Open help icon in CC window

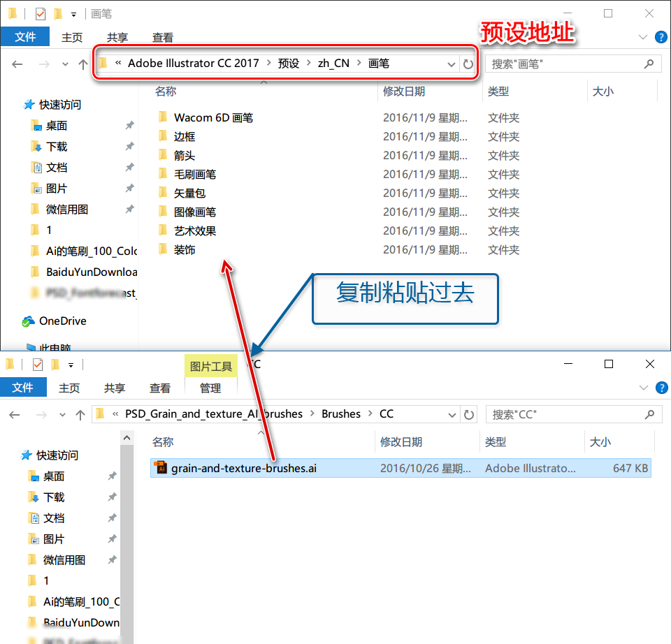click(662, 388)
